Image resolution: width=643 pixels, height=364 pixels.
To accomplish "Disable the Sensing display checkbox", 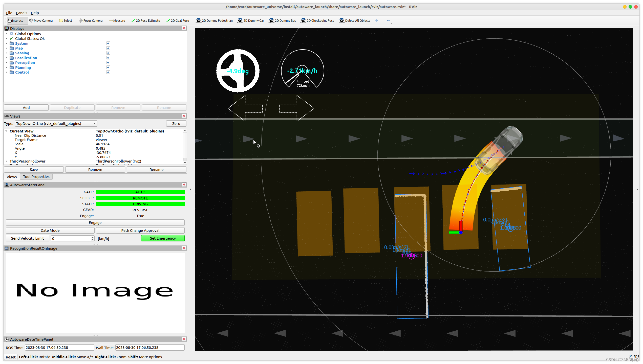I will click(108, 53).
